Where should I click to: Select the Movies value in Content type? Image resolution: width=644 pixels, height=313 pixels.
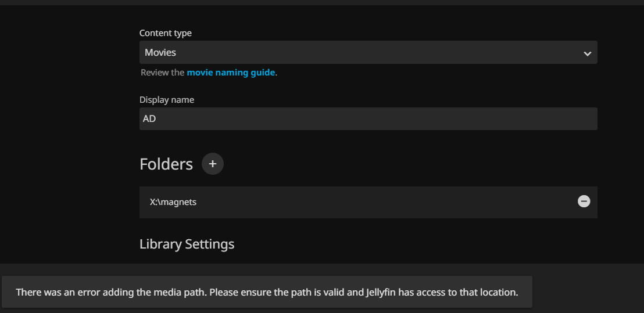click(160, 52)
